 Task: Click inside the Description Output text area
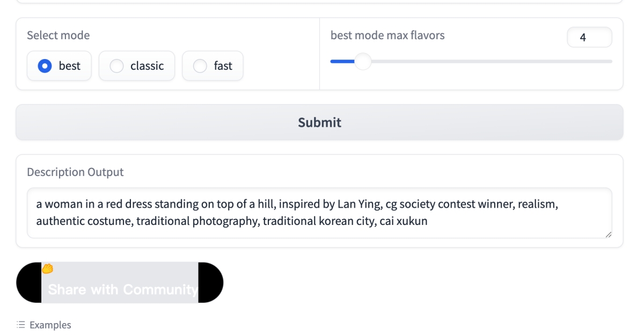pos(319,213)
